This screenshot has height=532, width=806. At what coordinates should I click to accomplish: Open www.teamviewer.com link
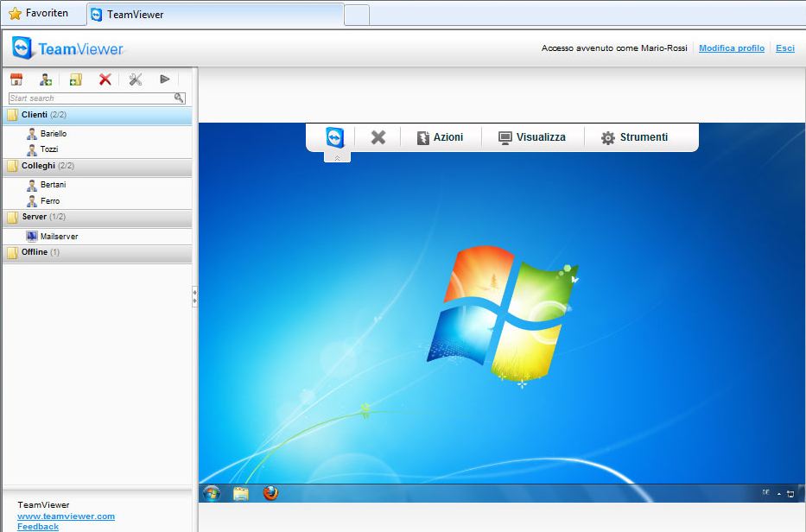click(x=66, y=516)
